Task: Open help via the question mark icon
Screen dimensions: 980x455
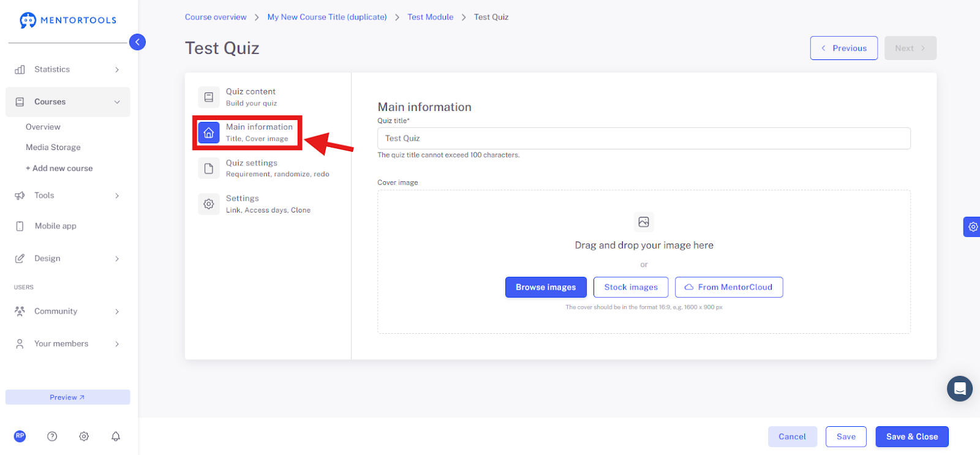Action: click(52, 437)
